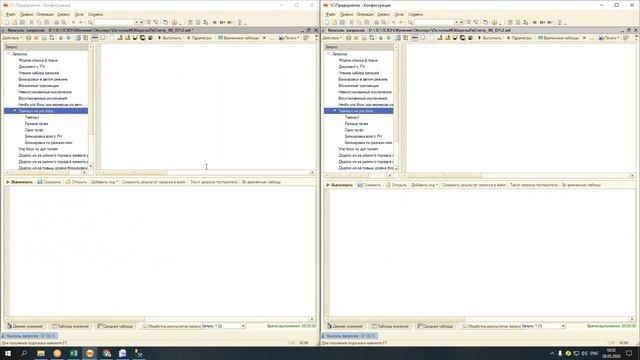The height and width of the screenshot is (360, 640).
Task: Click the M+ memory button in right window
Action: (x=542, y=22)
